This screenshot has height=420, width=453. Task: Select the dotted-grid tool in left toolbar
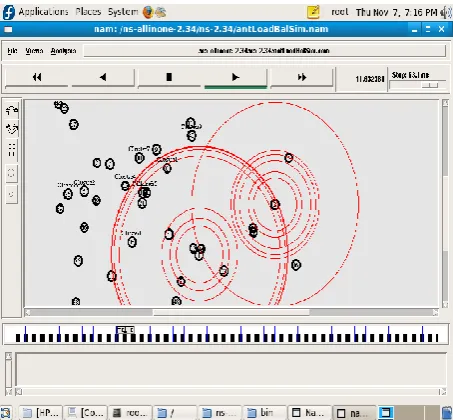pyautogui.click(x=12, y=149)
